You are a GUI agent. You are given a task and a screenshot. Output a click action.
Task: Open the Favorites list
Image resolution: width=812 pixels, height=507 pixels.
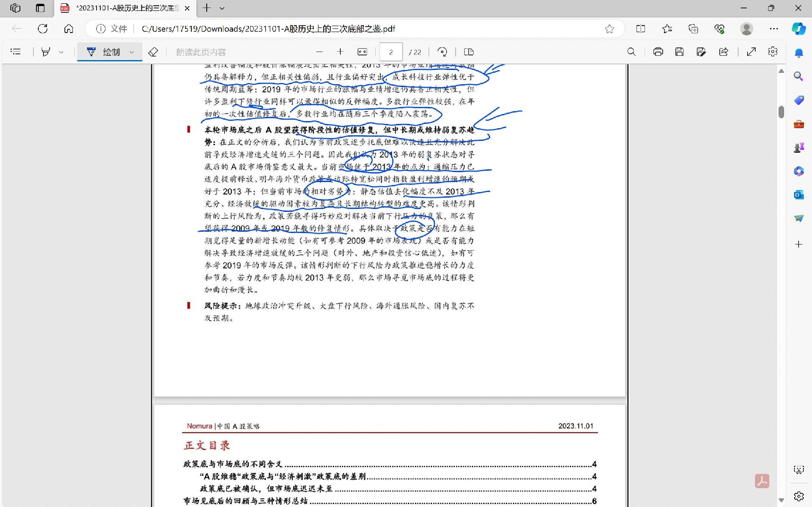667,29
